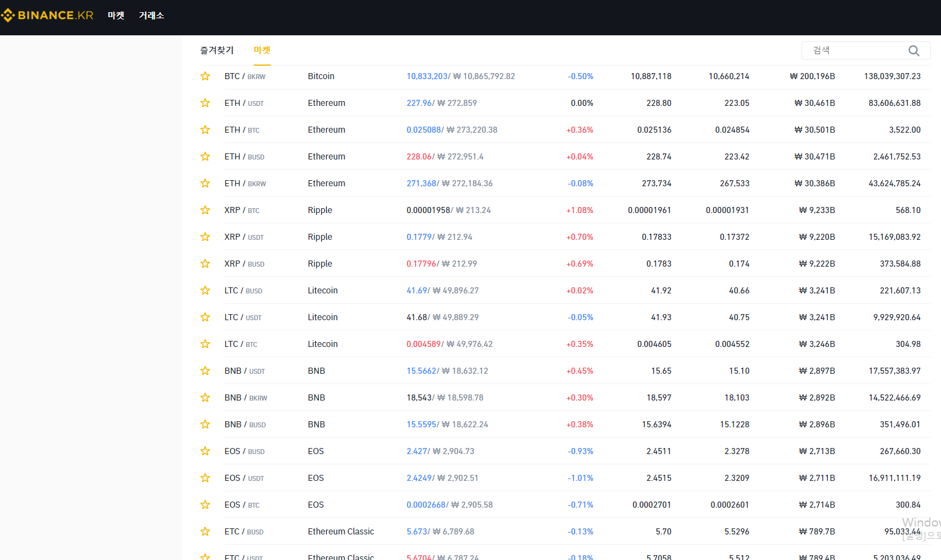Switch to the 즐겨찾기 tab
941x560 pixels.
tap(217, 51)
